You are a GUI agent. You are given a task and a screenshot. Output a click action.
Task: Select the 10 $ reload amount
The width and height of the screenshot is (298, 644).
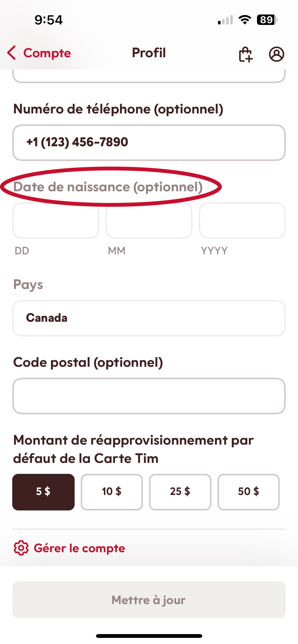(x=112, y=492)
